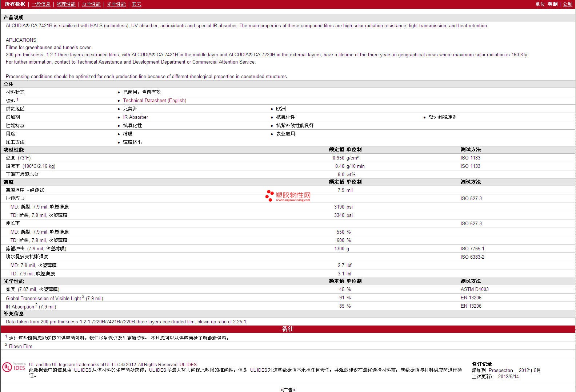The width and height of the screenshot is (576, 392).
Task: Click 紫外线稳定剂 additive entry
Action: pos(443,117)
